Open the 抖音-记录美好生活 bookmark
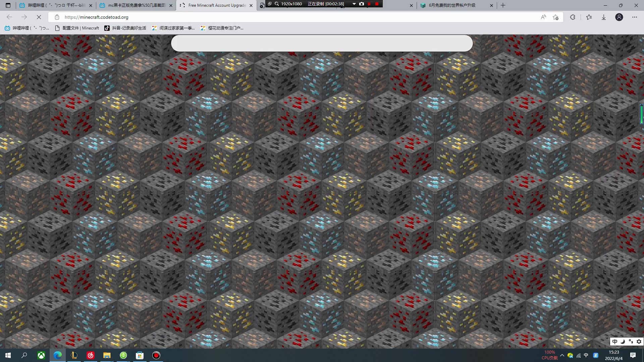The height and width of the screenshot is (362, 644). pos(125,28)
